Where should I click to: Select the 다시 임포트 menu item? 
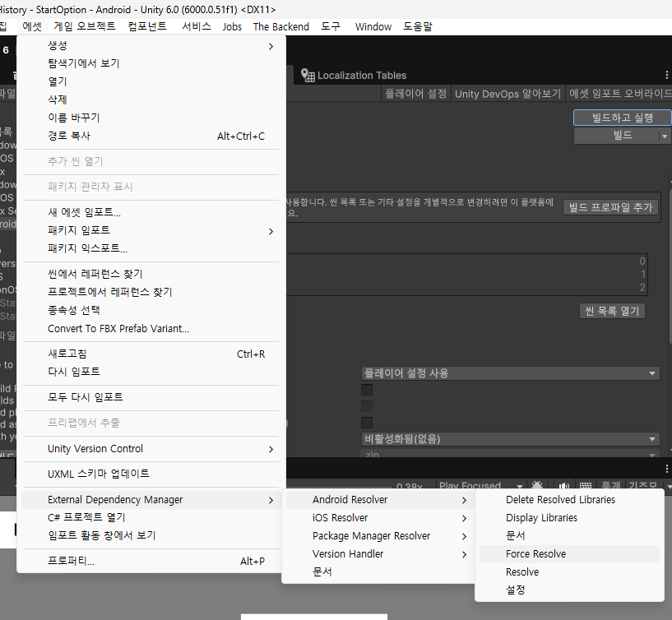pyautogui.click(x=151, y=372)
